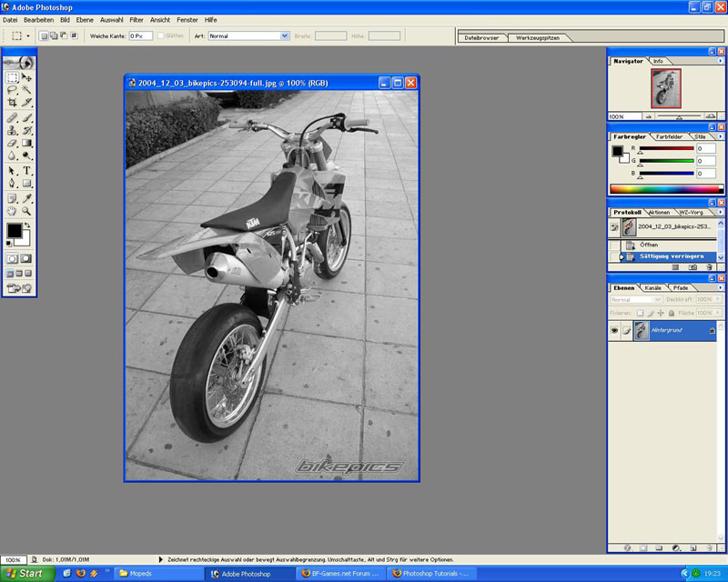Switch to the Kanäle tab
Viewport: 728px width, 582px height.
[653, 287]
